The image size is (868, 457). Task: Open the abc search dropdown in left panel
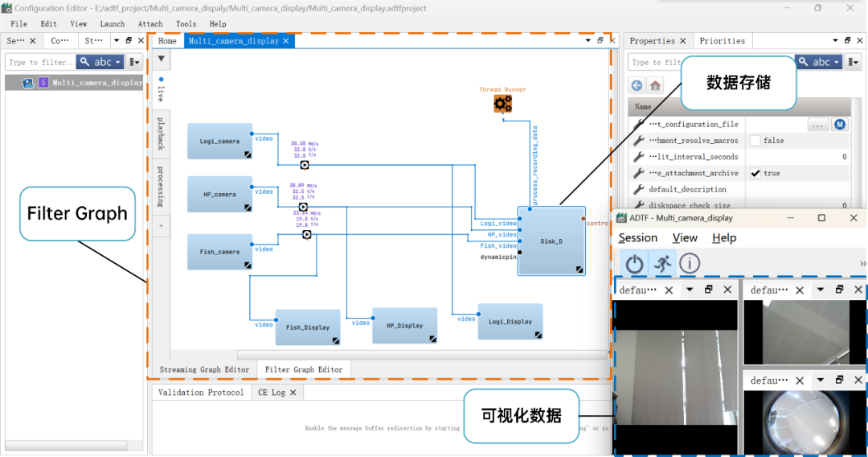click(x=100, y=62)
